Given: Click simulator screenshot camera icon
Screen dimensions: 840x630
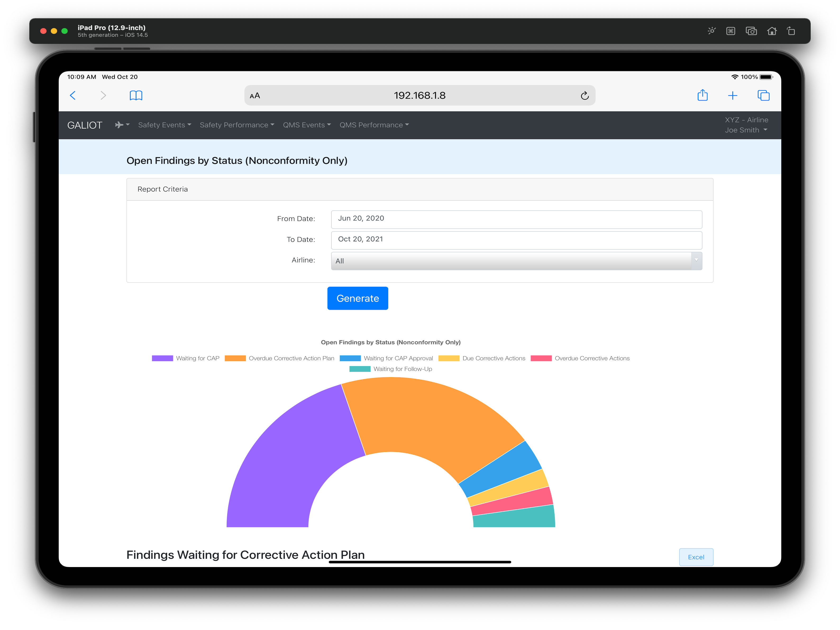Looking at the screenshot, I should coord(751,31).
